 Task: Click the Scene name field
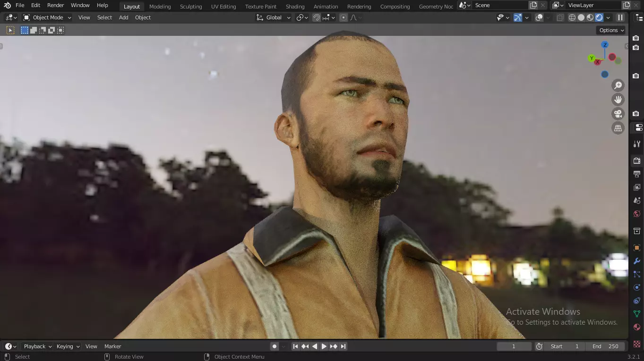point(500,5)
